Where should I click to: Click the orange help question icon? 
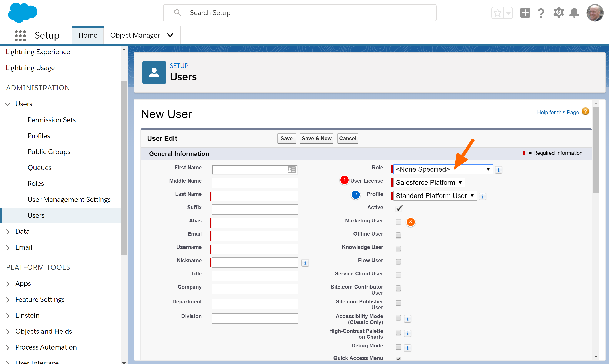point(585,112)
